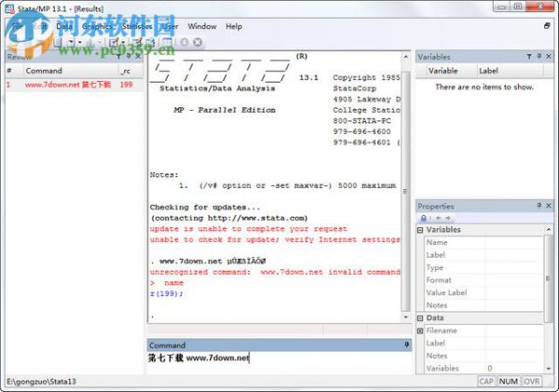Viewport: 559px width, 392px height.
Task: Click the filter icon in Review panel
Action: point(118,56)
